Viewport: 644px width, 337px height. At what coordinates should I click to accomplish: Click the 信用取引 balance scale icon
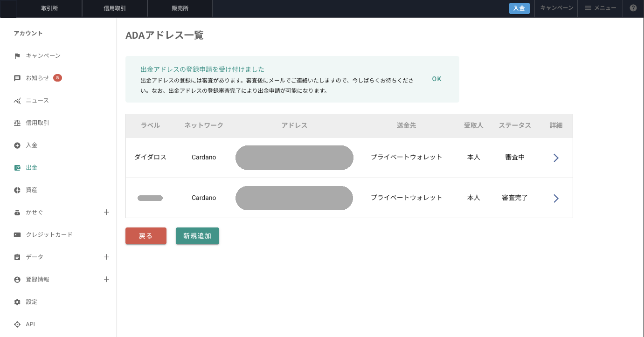pyautogui.click(x=17, y=123)
